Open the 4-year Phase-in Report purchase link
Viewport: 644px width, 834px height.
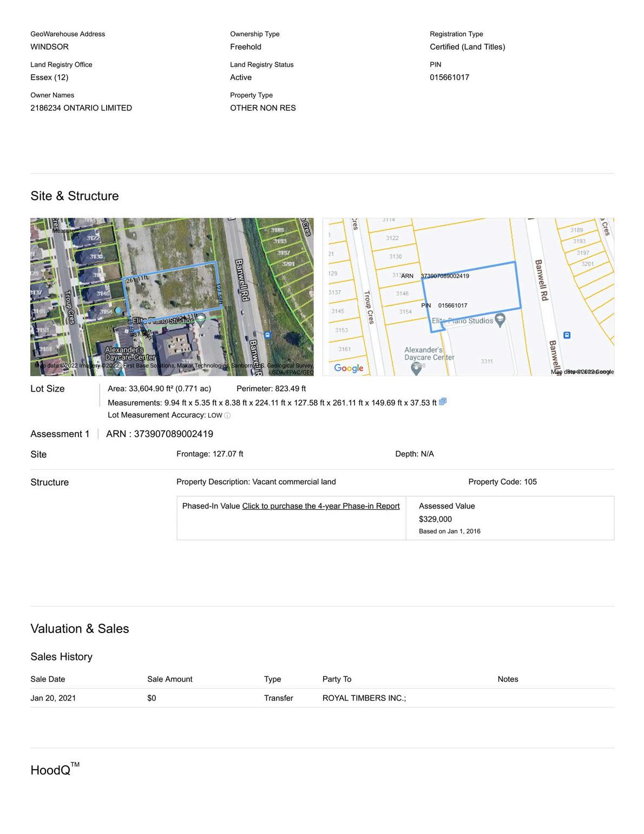321,506
